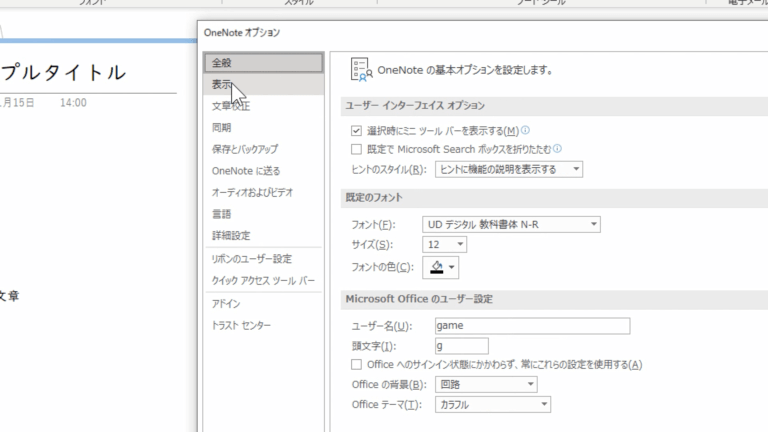Uncheck 選択時にミニ ツール バーを表示する checkbox

click(x=356, y=131)
